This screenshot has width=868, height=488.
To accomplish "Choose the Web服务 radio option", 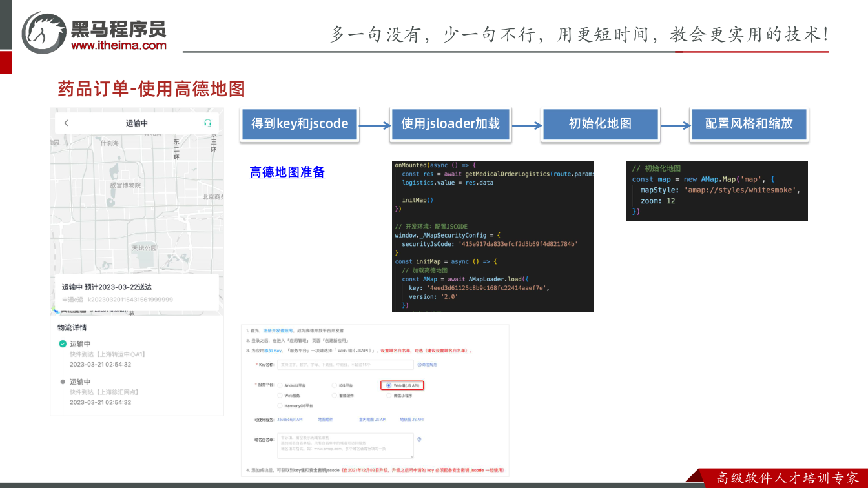I will coord(280,396).
